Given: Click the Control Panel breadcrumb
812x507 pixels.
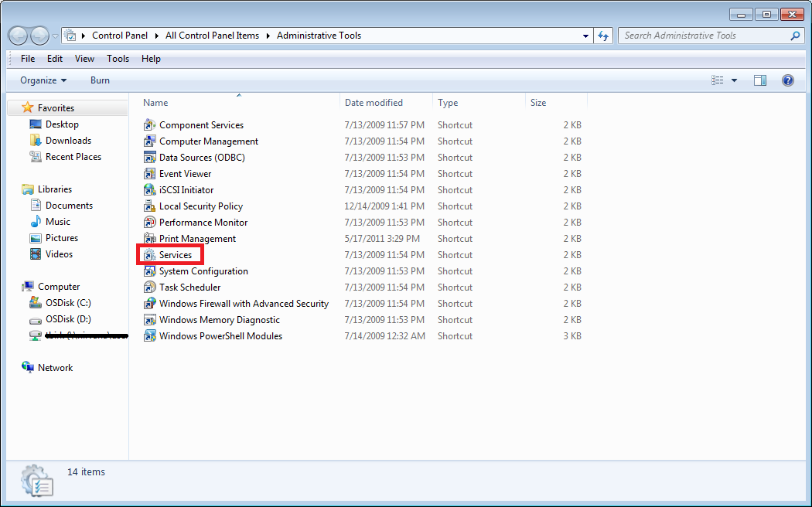Looking at the screenshot, I should 120,36.
